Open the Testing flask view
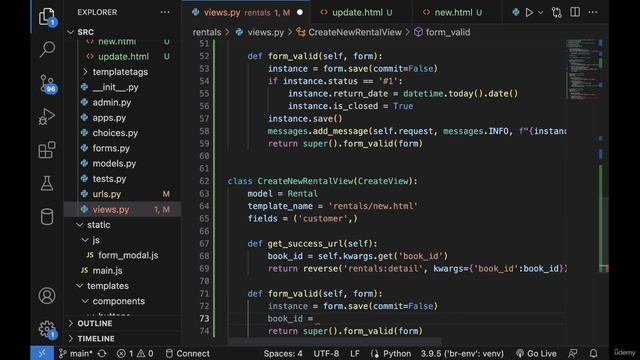Viewport: 640px width, 360px height. [x=47, y=184]
